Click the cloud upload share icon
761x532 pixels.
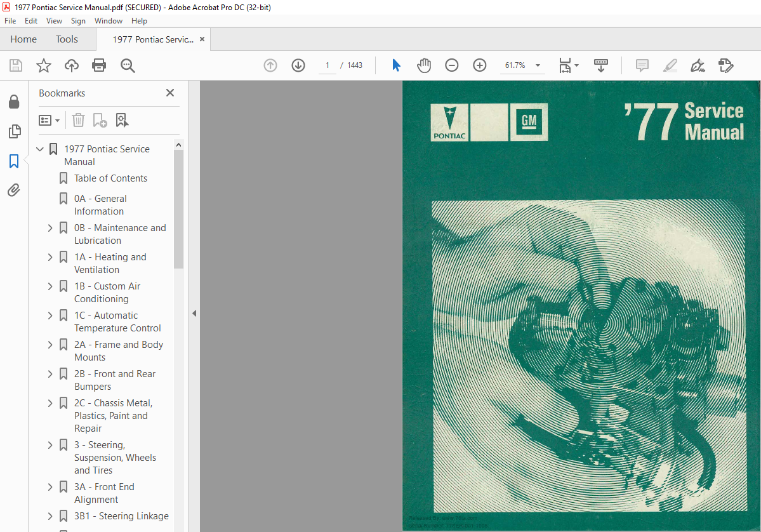(x=71, y=65)
